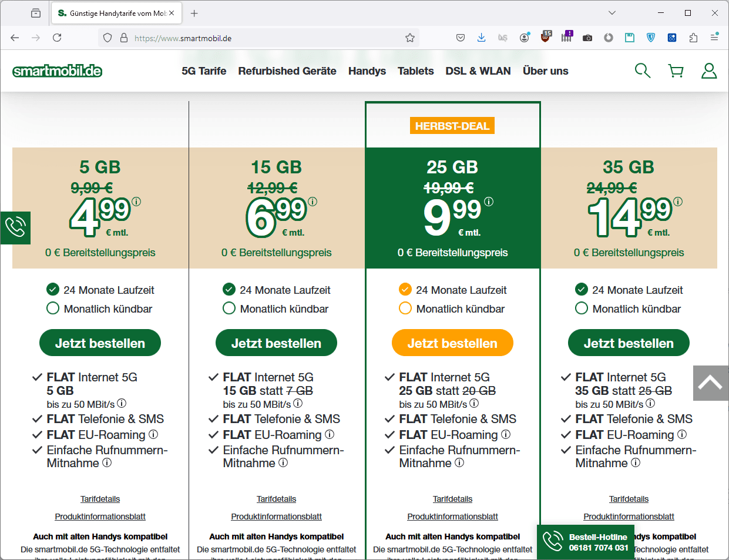Select 24 Monate Laufzeit for 35 GB tariff
Viewport: 729px width, 560px height.
582,289
